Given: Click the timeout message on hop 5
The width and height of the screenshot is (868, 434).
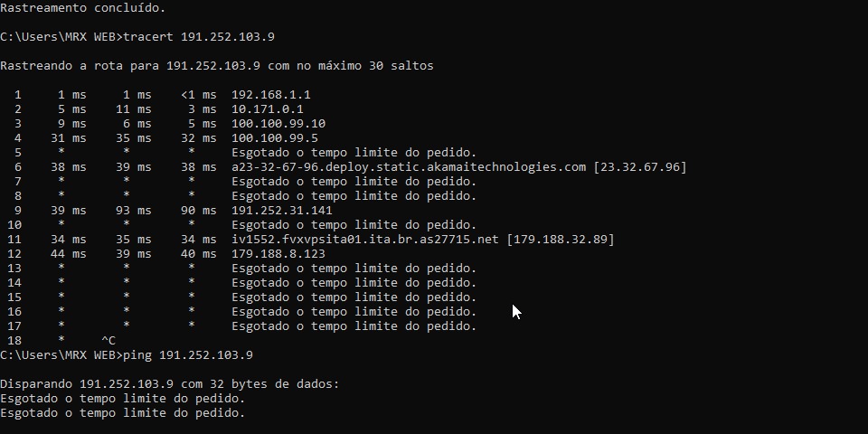Looking at the screenshot, I should pyautogui.click(x=354, y=153).
